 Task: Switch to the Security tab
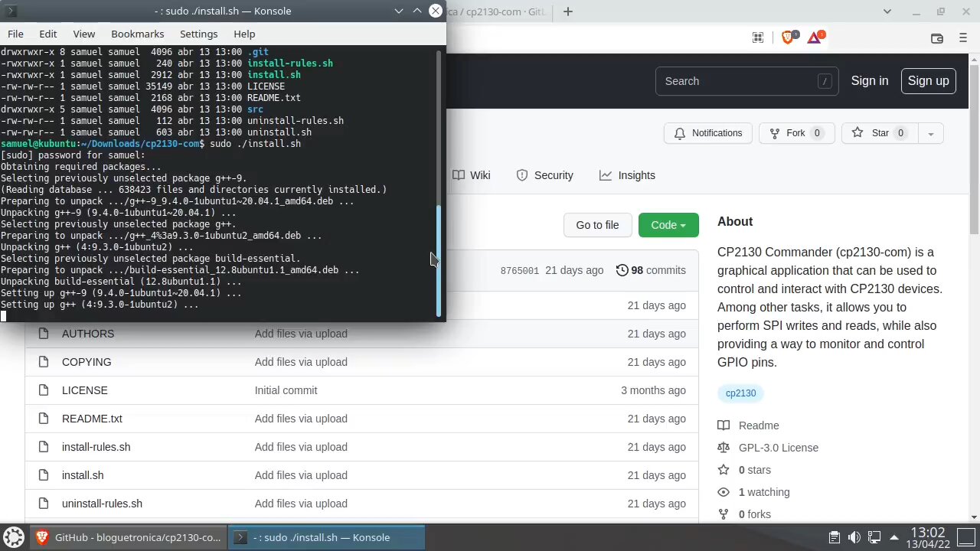click(x=544, y=175)
